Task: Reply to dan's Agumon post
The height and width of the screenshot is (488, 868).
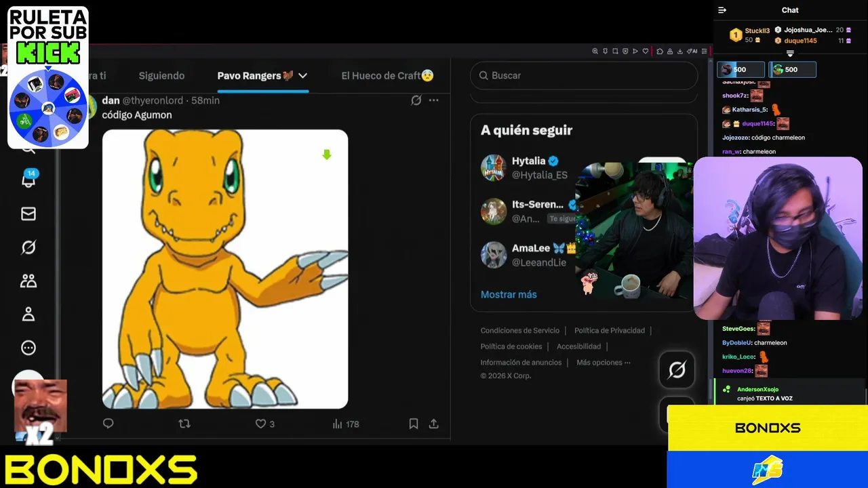Action: tap(108, 424)
